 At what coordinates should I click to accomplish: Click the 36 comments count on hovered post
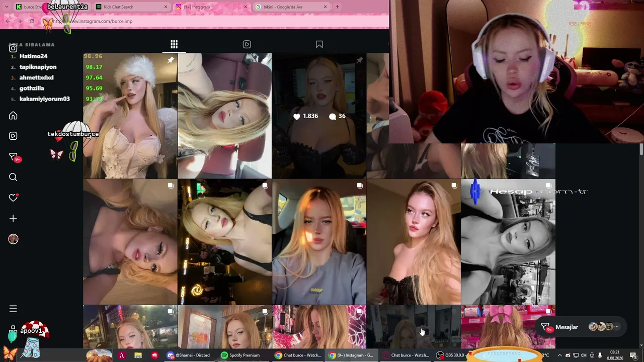pyautogui.click(x=337, y=116)
